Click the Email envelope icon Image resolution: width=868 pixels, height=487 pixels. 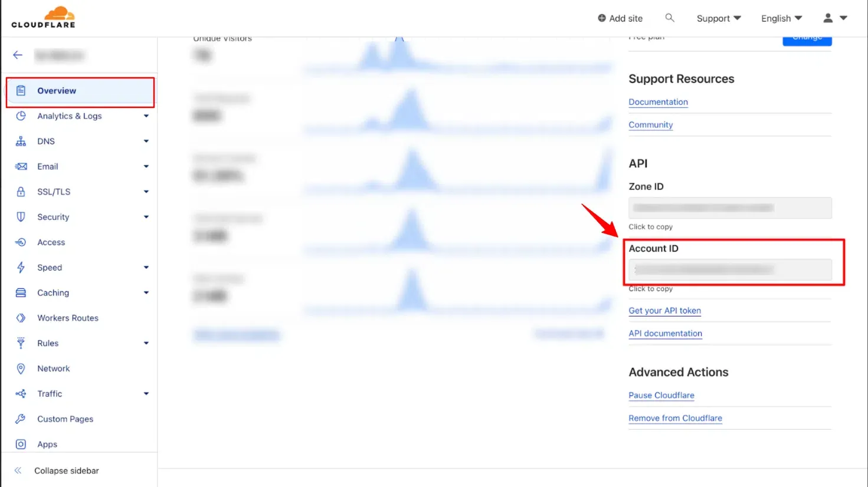pyautogui.click(x=21, y=167)
